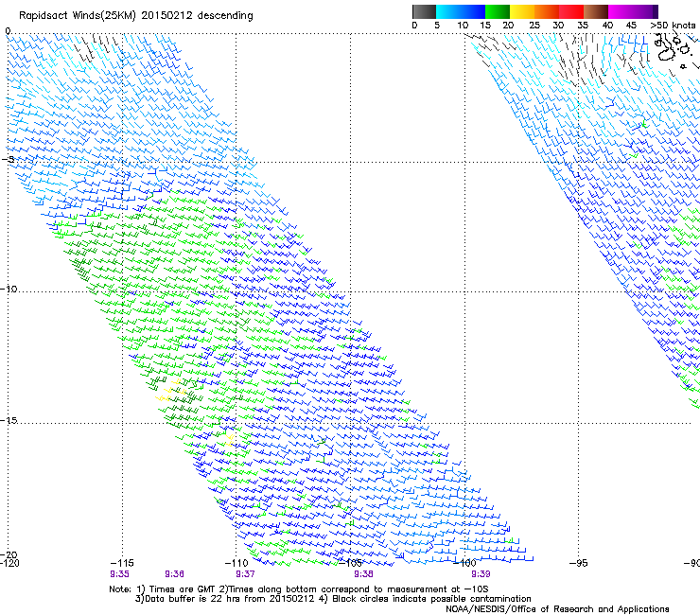The width and height of the screenshot is (700, 615).
Task: Click the legend tick label "45"
Action: [x=631, y=26]
